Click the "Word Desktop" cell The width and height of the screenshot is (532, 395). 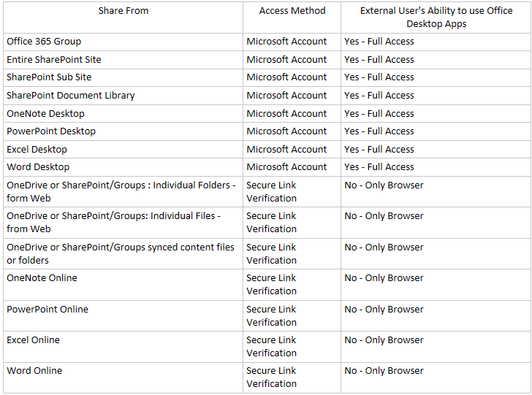(38, 167)
